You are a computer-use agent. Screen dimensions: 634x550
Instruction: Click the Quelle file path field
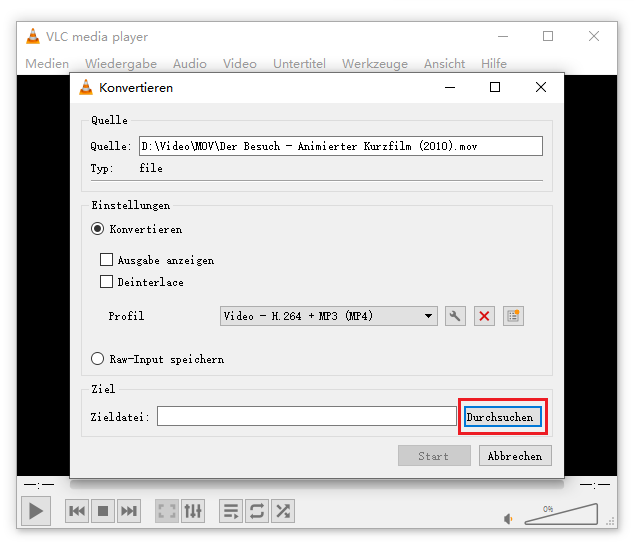click(x=341, y=146)
